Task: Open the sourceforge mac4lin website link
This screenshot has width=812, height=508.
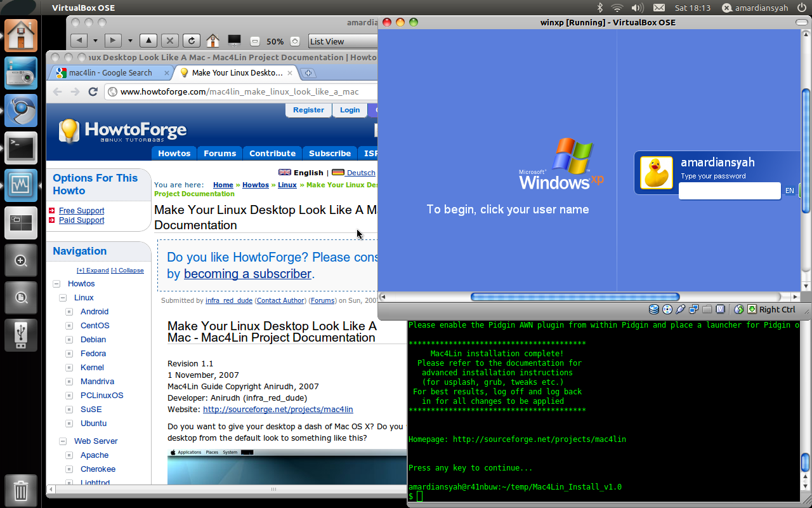Action: 278,410
